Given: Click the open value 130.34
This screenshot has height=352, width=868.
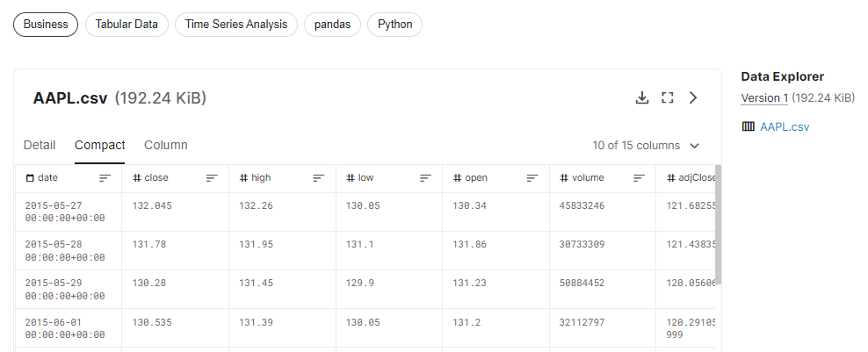Looking at the screenshot, I should [x=469, y=206].
